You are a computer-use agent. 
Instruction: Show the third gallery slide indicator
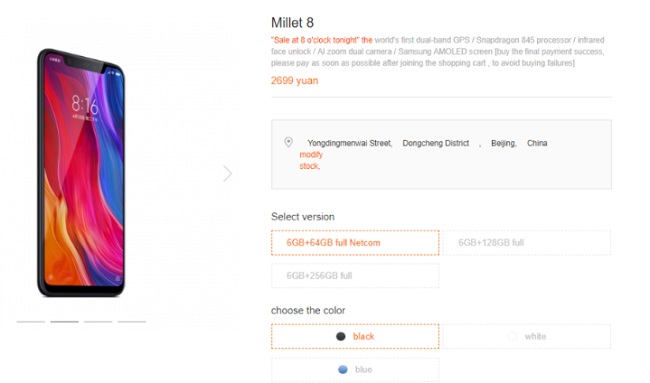(98, 322)
